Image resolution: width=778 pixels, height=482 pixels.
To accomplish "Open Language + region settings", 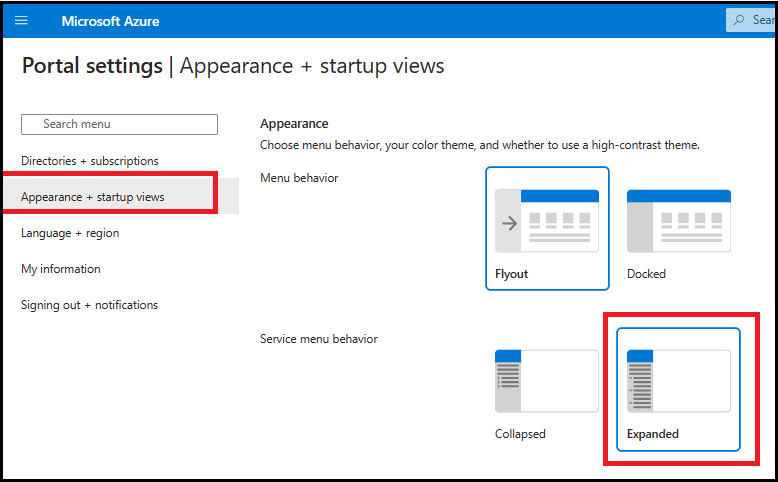I will pyautogui.click(x=70, y=233).
